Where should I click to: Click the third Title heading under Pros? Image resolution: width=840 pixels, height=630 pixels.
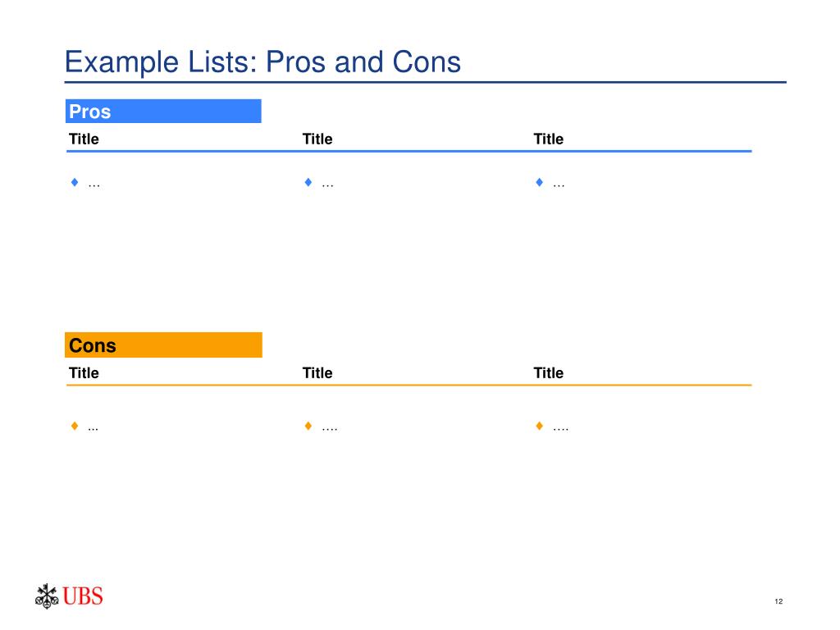click(549, 139)
